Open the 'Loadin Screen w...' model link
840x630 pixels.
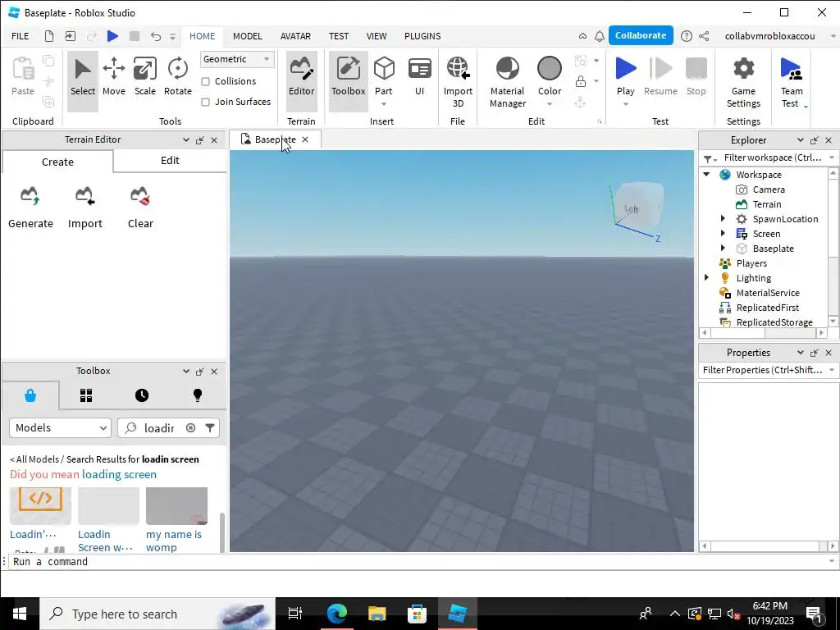tap(105, 541)
